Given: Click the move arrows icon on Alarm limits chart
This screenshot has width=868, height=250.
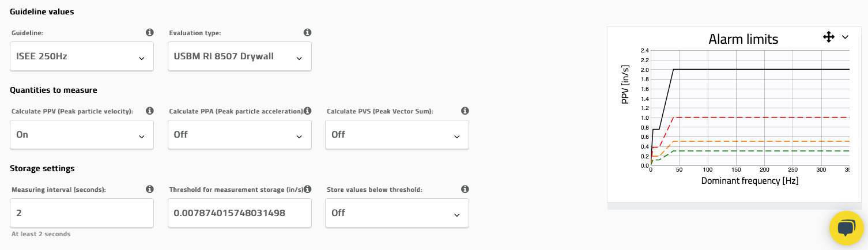Looking at the screenshot, I should 829,37.
